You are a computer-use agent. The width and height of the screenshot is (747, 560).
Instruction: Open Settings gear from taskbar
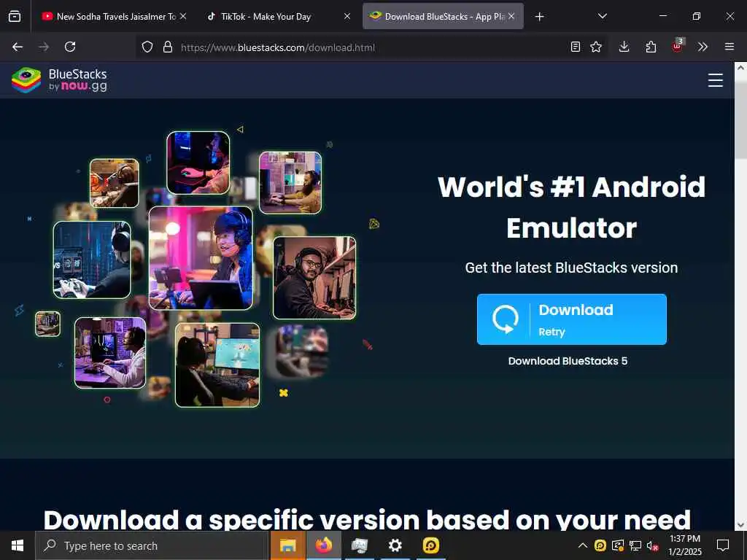395,545
